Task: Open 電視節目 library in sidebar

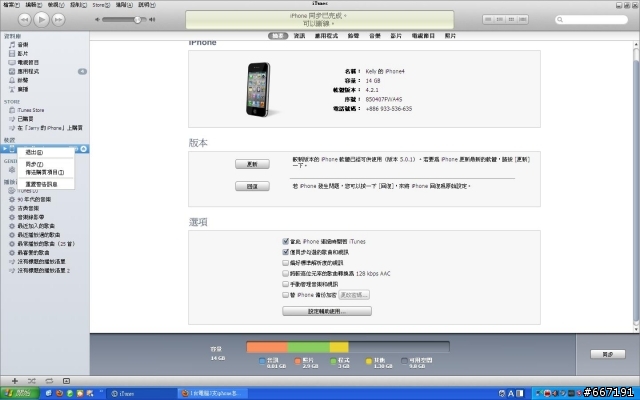Action: (x=28, y=62)
